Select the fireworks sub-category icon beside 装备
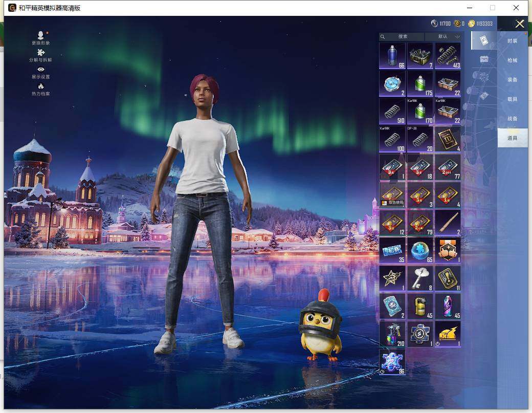Screen dimensions: 532x413 pyautogui.click(x=484, y=77)
